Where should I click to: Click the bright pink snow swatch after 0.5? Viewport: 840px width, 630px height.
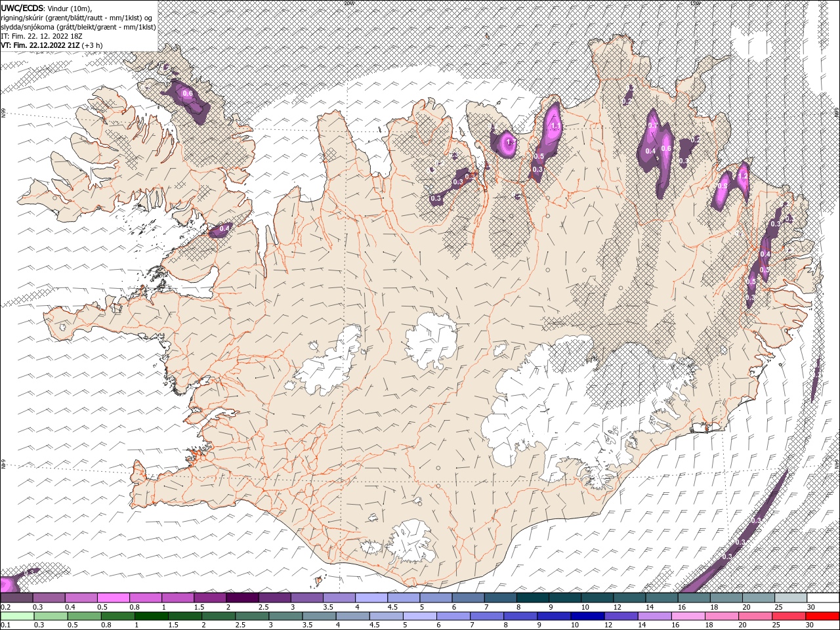click(114, 598)
